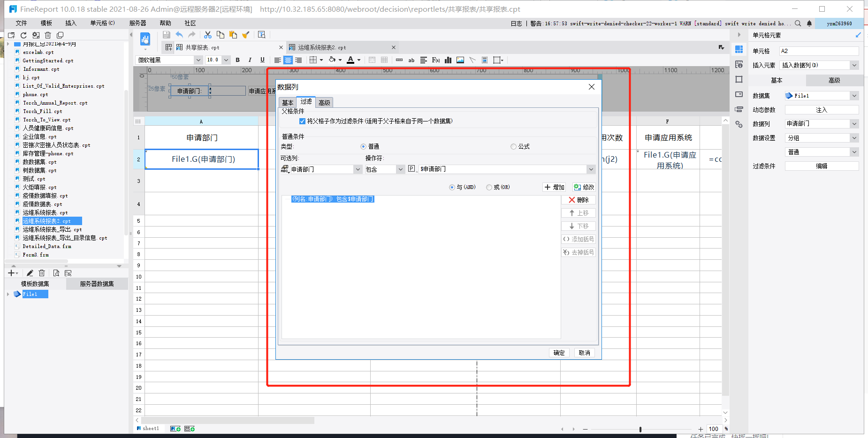Insert formula with the F(x) icon
This screenshot has height=438, width=868.
pos(436,60)
